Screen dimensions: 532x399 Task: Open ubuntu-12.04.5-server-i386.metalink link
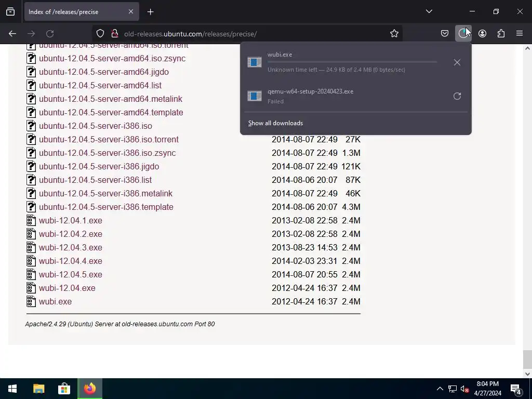pyautogui.click(x=105, y=193)
